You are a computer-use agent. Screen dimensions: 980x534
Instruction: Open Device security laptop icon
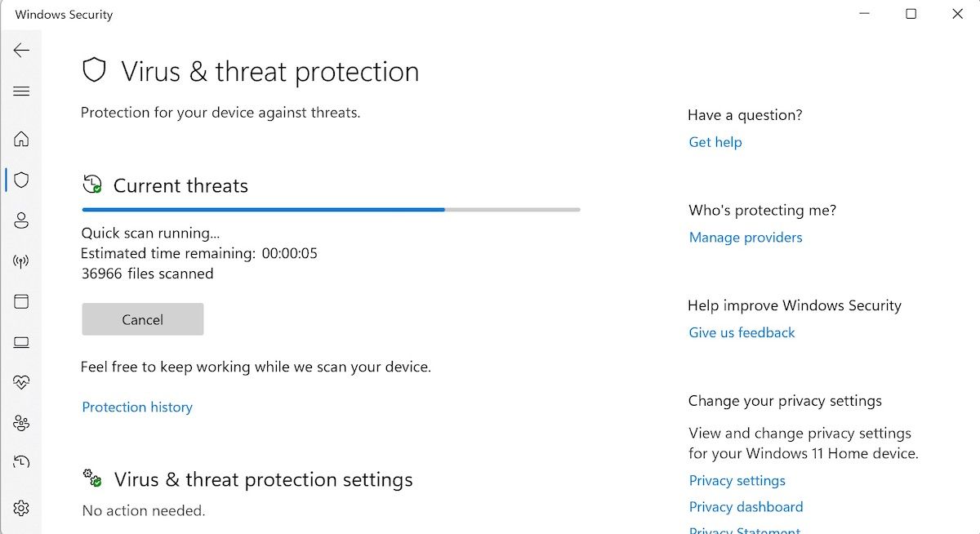[21, 342]
